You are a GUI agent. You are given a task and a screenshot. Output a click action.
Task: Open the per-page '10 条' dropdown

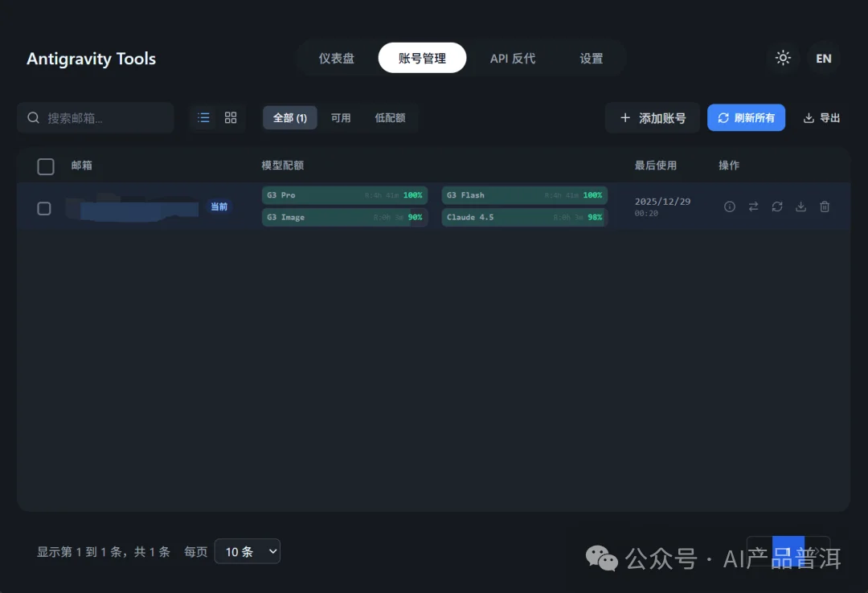247,551
